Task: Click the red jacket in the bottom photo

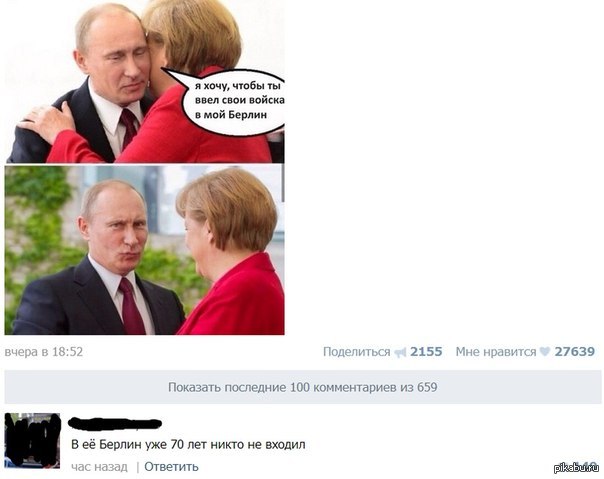Action: pos(238,299)
